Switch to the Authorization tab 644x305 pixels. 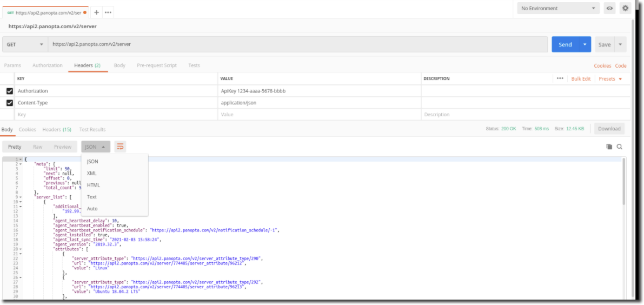point(48,65)
